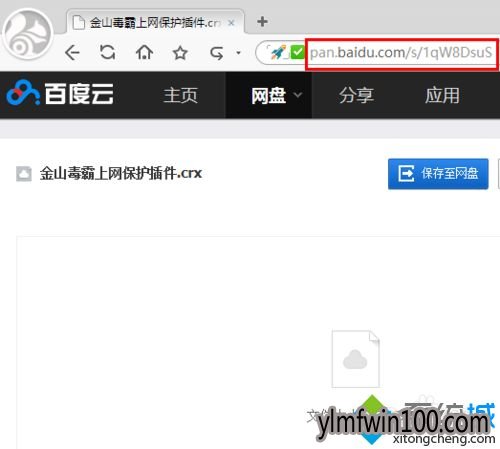The image size is (500, 449).
Task: Click the undo-close restore arrow icon
Action: 217,53
